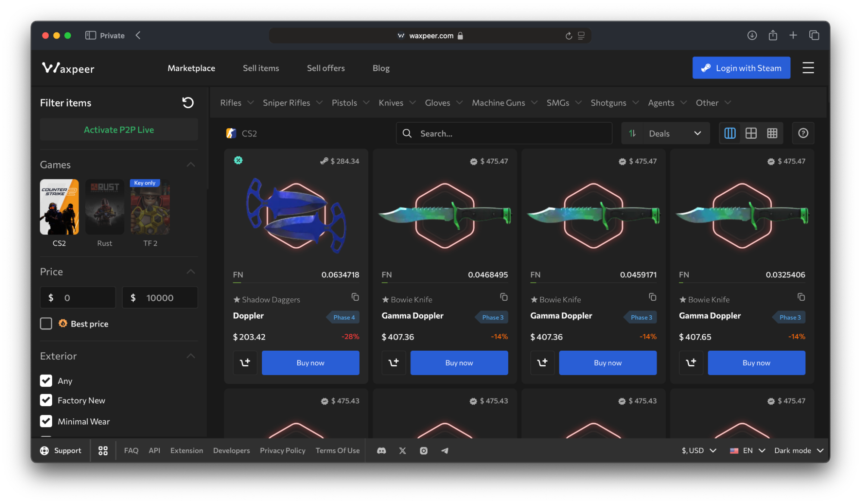861x504 pixels.
Task: Open the EN language dropdown
Action: click(x=748, y=451)
